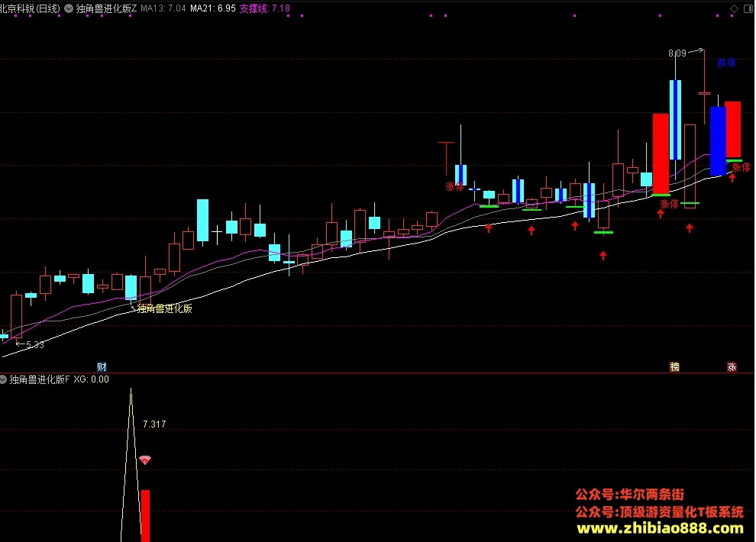
Task: Select the 独角兽进化版F indicator name
Action: pyautogui.click(x=40, y=379)
